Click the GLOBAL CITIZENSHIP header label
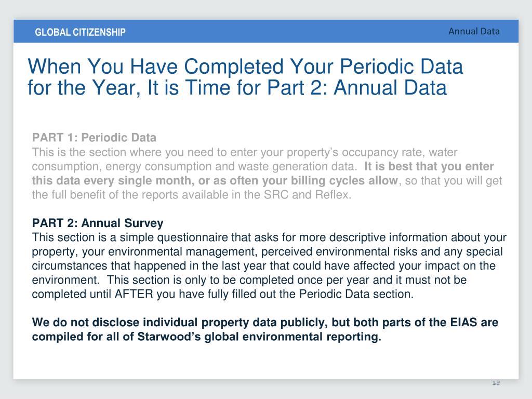532x399 pixels. pos(80,32)
